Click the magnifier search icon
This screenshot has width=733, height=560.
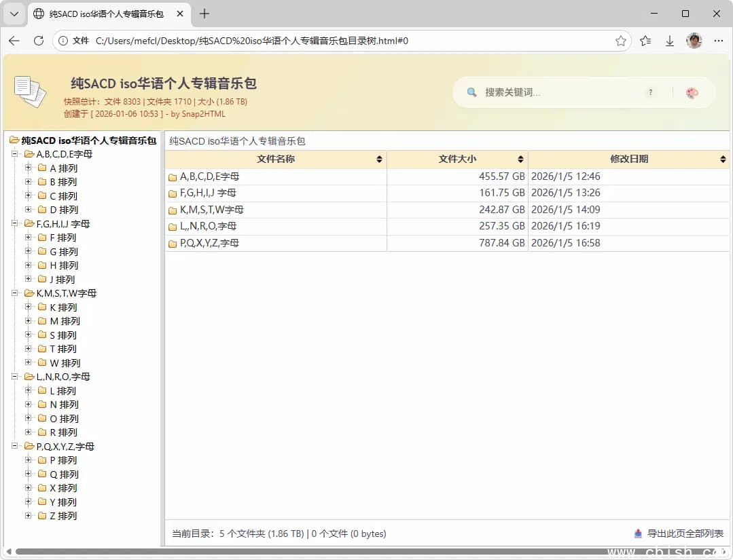[471, 92]
